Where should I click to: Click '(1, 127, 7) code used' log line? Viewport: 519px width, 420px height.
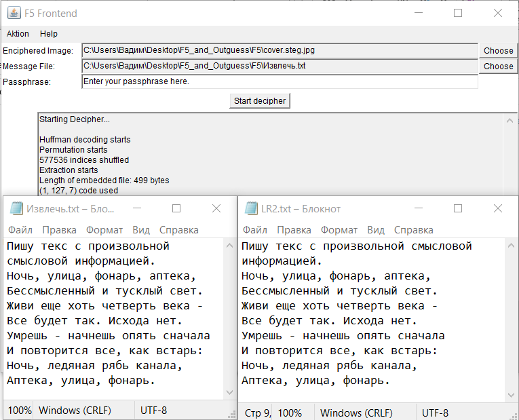(x=79, y=191)
